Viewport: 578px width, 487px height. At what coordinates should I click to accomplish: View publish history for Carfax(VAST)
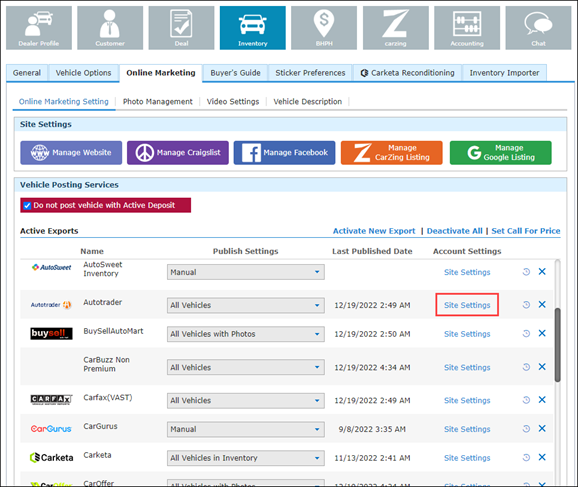(x=526, y=400)
